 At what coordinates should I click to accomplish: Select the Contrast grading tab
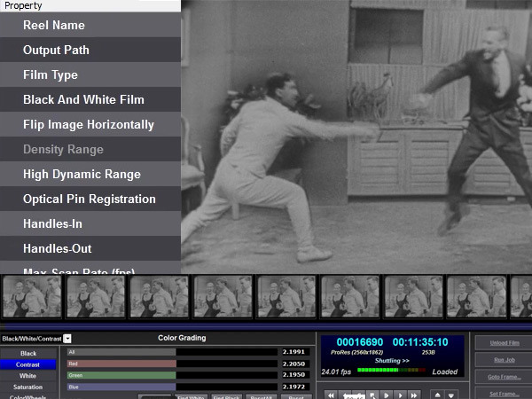pyautogui.click(x=28, y=364)
